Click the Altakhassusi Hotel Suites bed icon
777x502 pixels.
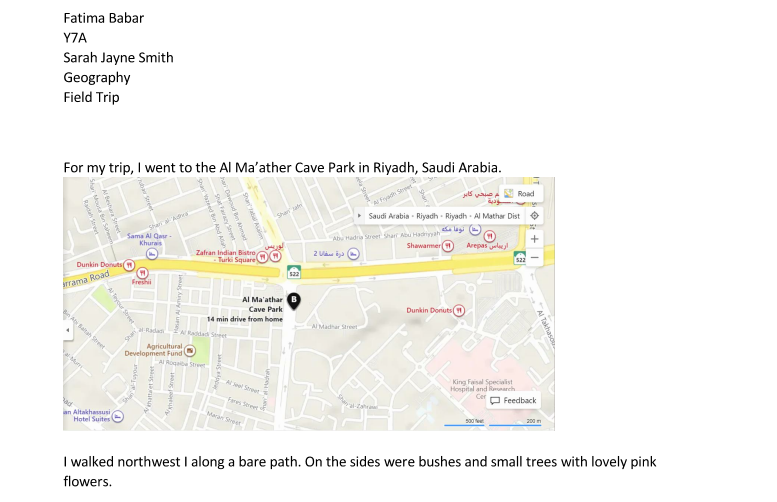[x=118, y=416]
